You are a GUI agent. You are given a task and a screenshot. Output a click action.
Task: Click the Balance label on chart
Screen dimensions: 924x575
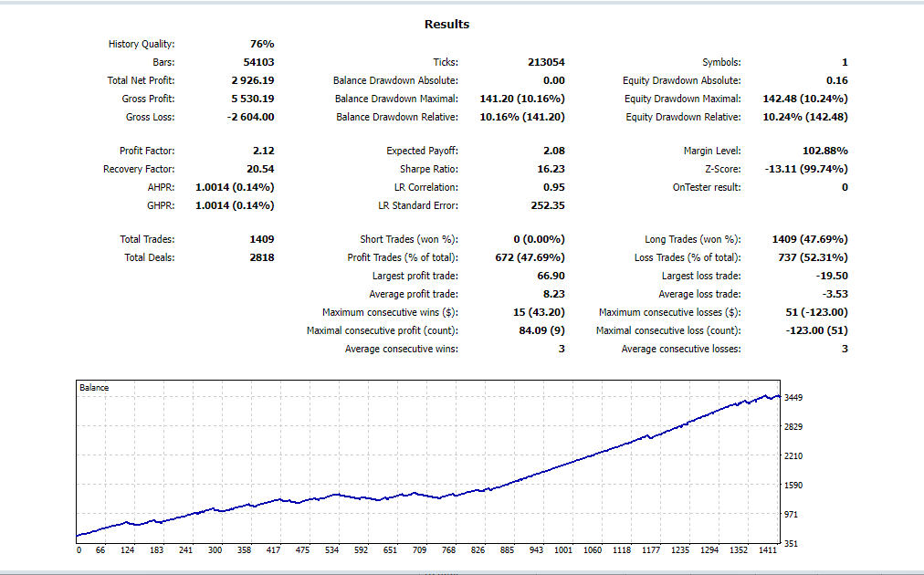(94, 388)
